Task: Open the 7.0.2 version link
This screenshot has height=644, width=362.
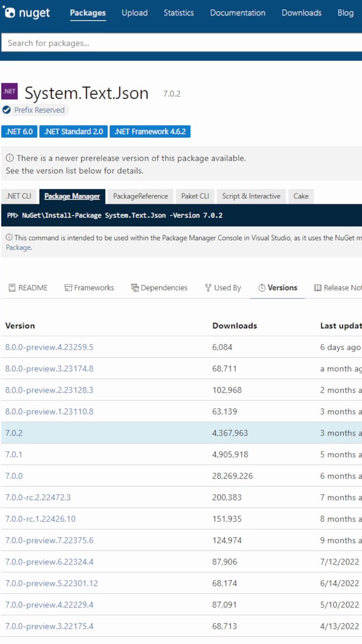Action: click(x=14, y=433)
